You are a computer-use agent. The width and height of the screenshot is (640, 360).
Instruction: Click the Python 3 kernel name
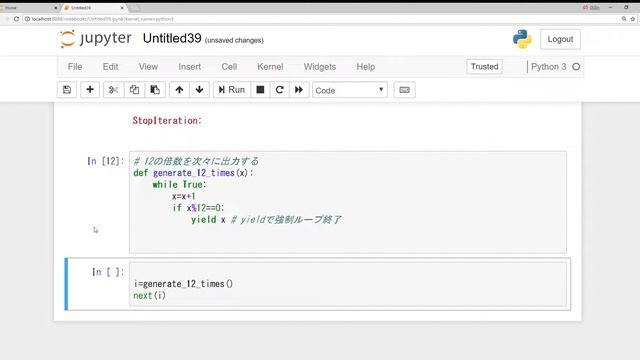549,67
